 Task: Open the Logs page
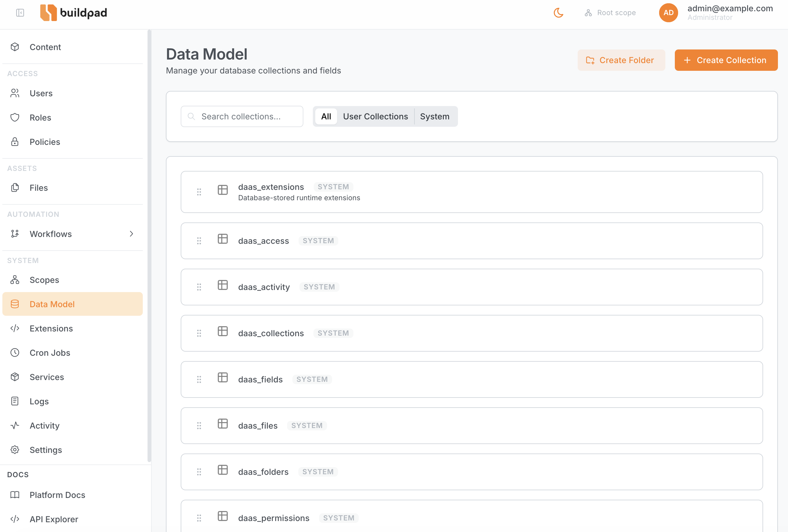pyautogui.click(x=73, y=401)
